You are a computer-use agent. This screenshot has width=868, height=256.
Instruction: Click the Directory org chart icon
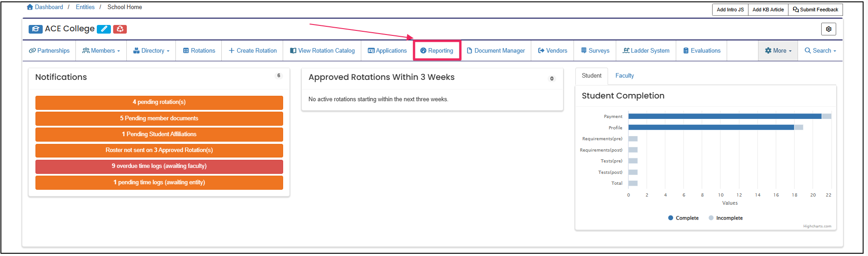pos(136,51)
